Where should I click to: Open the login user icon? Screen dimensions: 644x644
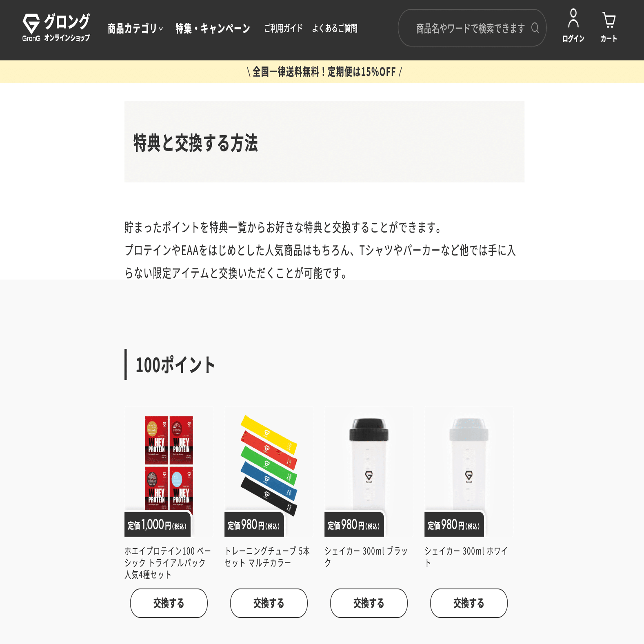[573, 26]
